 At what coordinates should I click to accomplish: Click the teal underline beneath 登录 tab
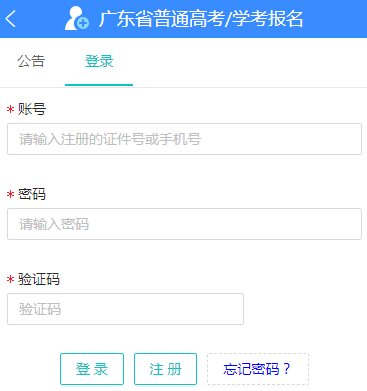[x=99, y=85]
